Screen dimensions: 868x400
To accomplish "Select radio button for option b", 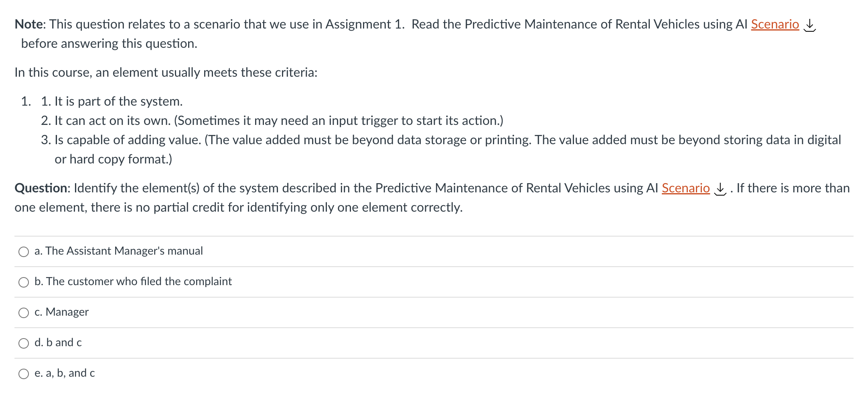I will point(23,282).
